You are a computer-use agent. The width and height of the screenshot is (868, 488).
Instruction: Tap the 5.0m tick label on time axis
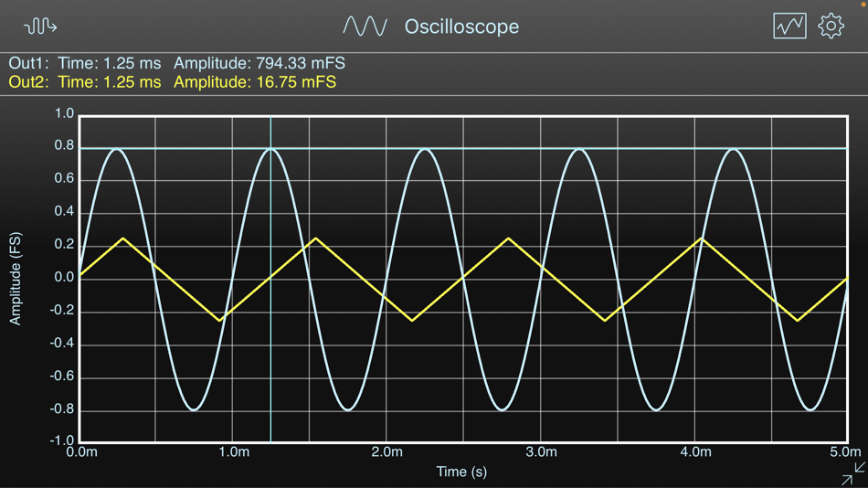point(845,452)
